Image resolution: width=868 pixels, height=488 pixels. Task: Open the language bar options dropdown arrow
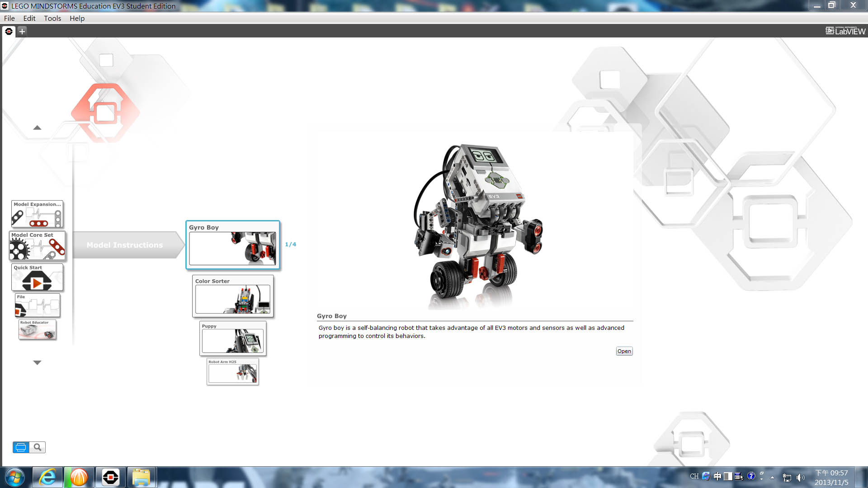[x=762, y=479]
